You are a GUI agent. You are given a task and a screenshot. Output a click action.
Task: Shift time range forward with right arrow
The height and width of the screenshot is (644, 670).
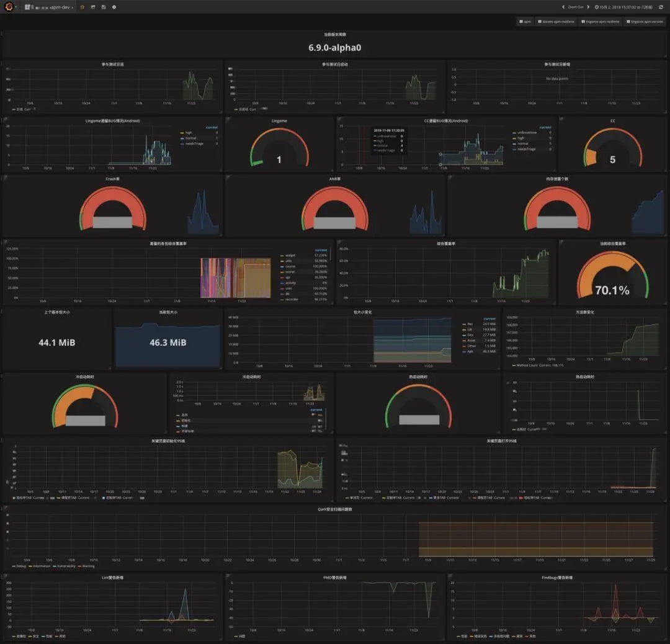point(588,7)
